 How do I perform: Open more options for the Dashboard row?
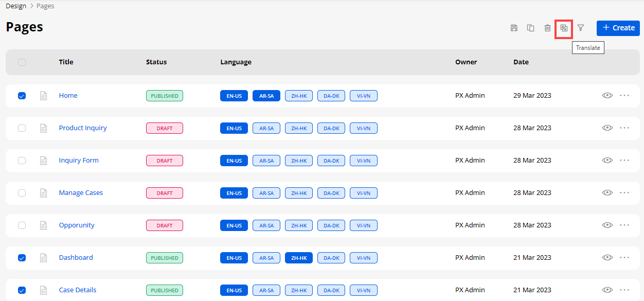pyautogui.click(x=624, y=258)
